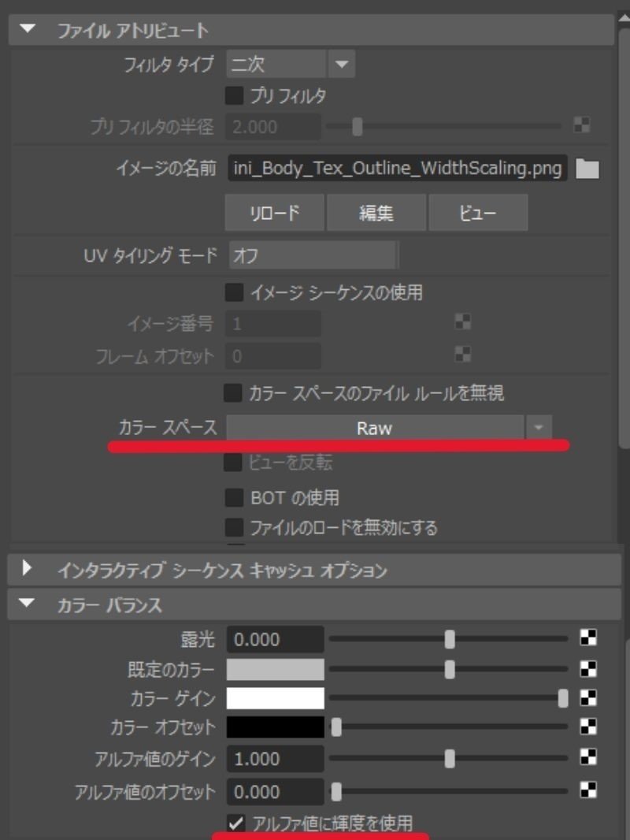The image size is (630, 840).
Task: Uncheck アルファ値に輝度を使用 checkbox
Action: [235, 823]
